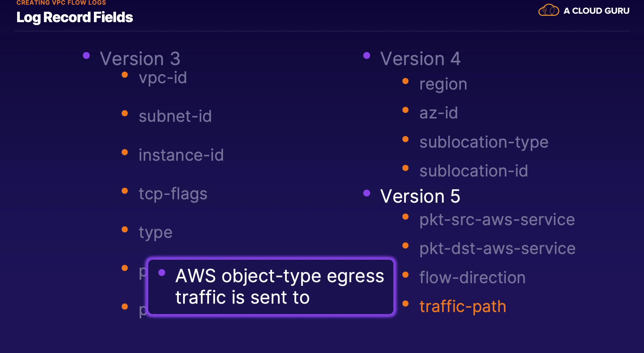Select the Version 3 heading
The width and height of the screenshot is (644, 353).
point(140,59)
